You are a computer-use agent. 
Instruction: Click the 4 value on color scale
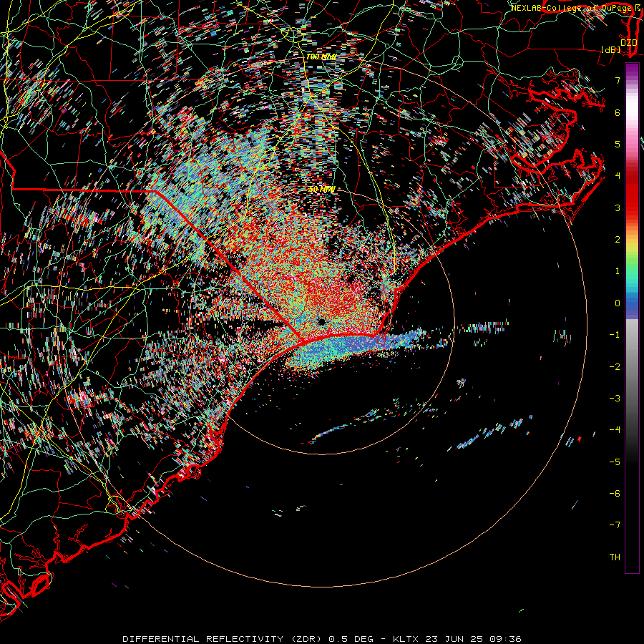pos(618,176)
